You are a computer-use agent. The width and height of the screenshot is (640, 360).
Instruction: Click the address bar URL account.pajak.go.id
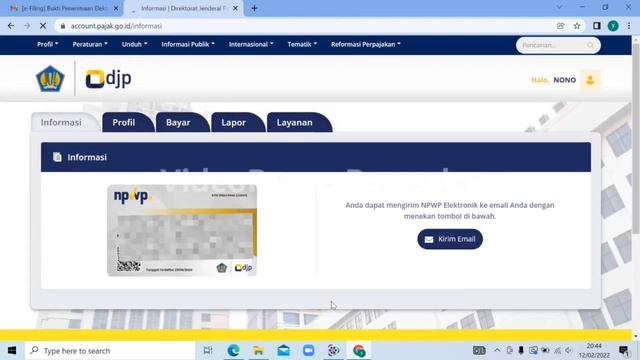click(x=116, y=26)
